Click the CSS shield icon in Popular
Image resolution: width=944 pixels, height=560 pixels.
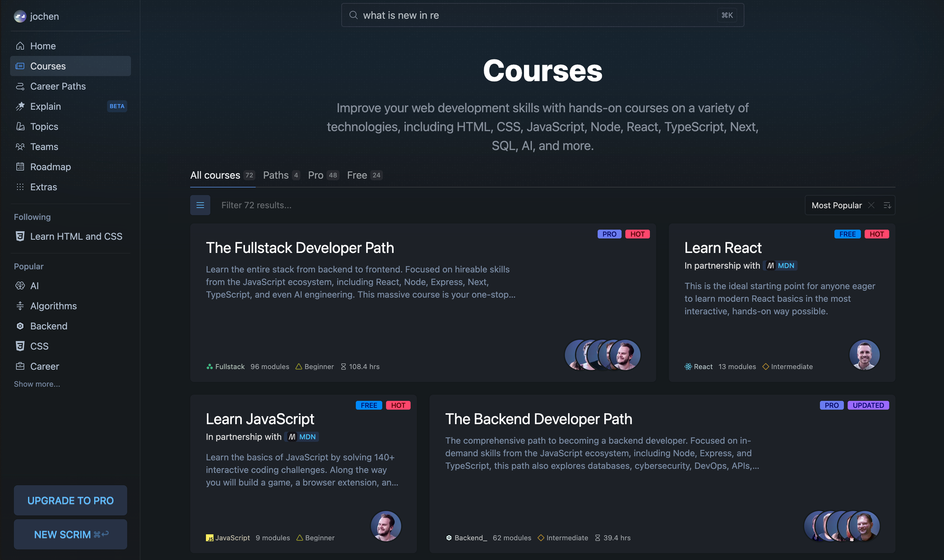pos(20,346)
